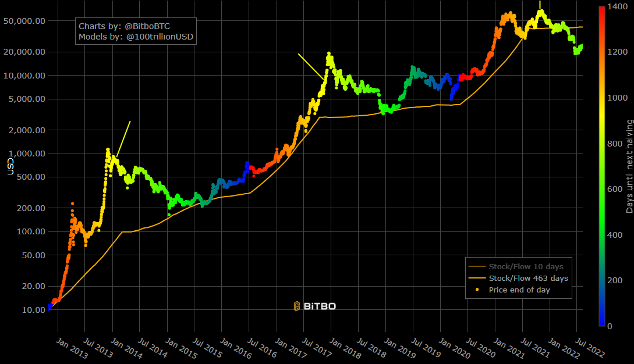The height and width of the screenshot is (364, 634).
Task: Click the 20,000.00 y-axis label
Action: [24, 52]
